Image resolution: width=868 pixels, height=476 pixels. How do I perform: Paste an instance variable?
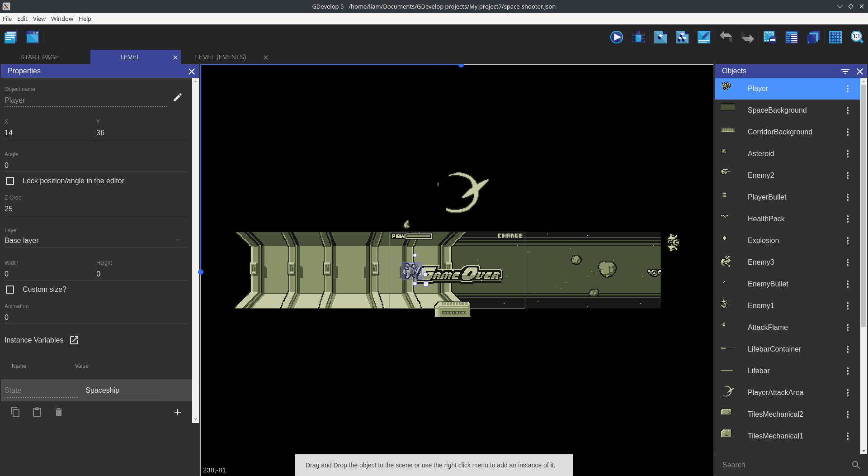coord(37,412)
